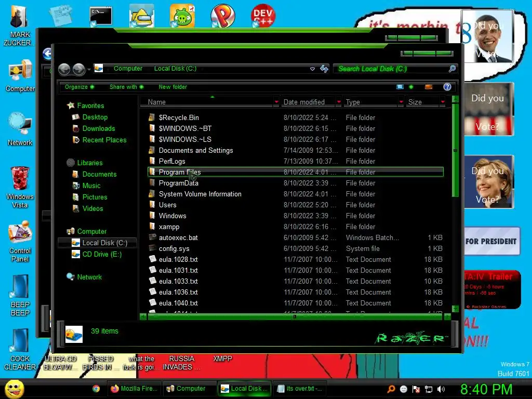Click the 8:40 PM taskbar clock
This screenshot has width=532, height=399.
coord(486,389)
